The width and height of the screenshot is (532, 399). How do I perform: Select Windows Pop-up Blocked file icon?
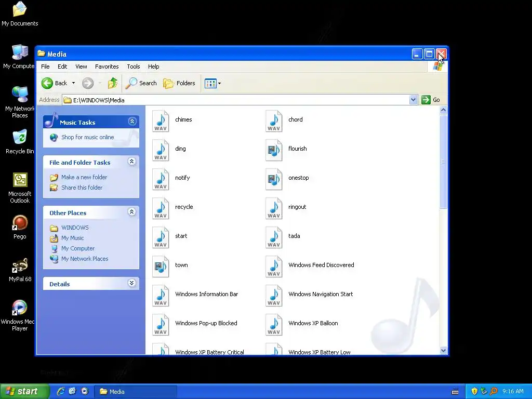point(161,325)
